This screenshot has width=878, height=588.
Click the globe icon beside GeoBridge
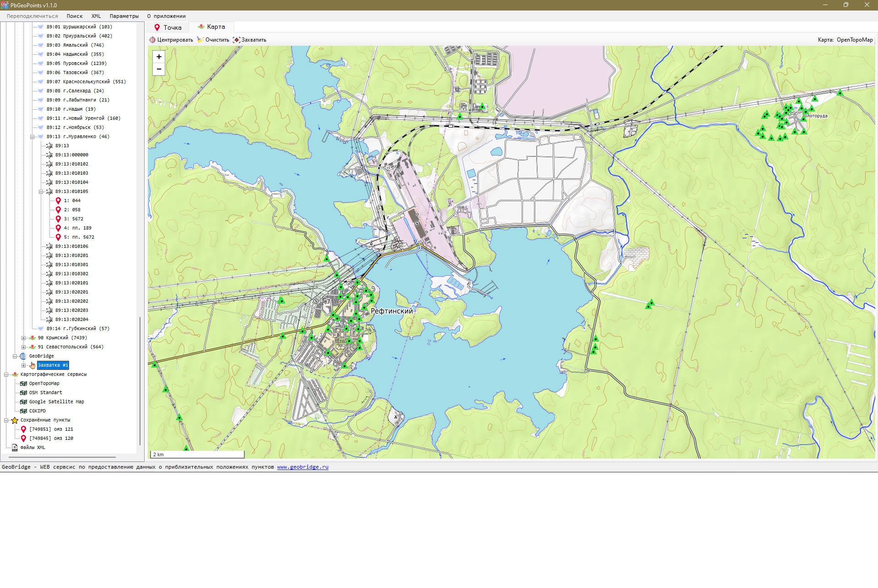23,356
